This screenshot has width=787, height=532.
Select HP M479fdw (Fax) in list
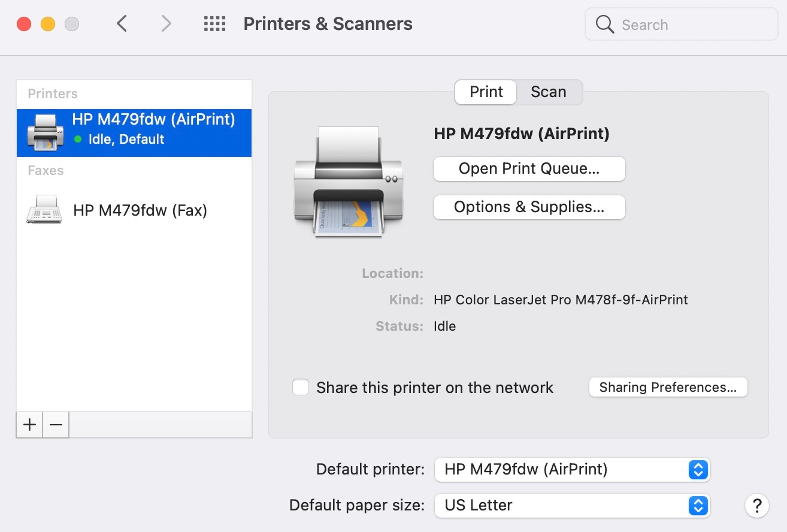coord(140,210)
